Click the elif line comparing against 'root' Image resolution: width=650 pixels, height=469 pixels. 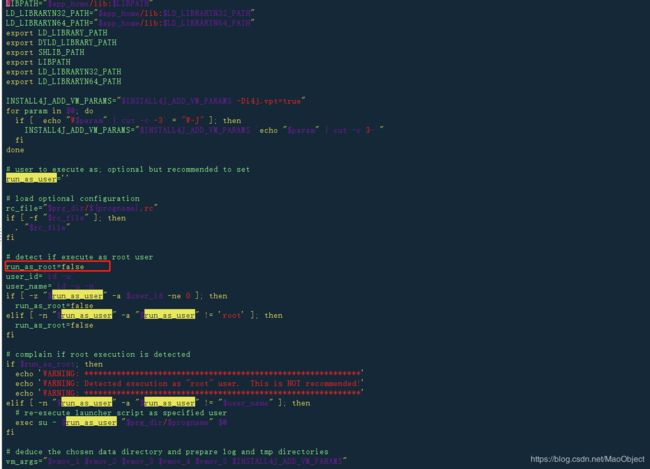point(144,316)
